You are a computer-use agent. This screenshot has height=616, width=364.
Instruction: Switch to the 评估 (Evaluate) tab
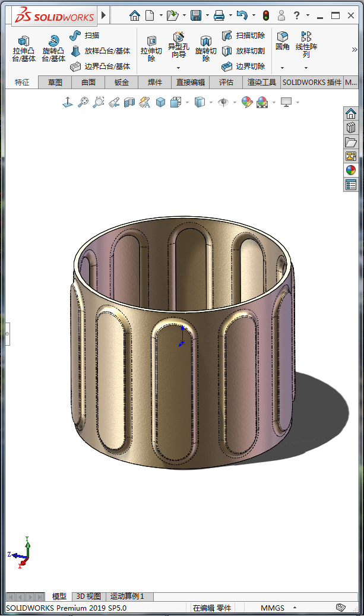(226, 82)
